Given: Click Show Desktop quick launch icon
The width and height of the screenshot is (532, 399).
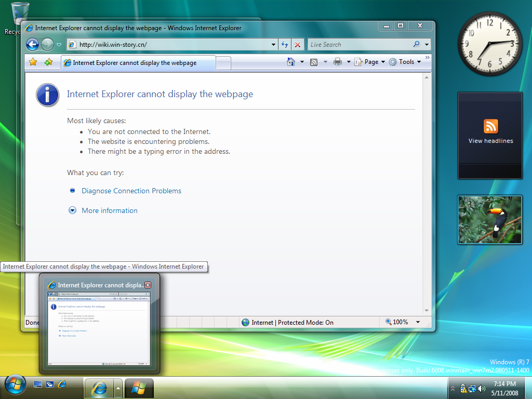Looking at the screenshot, I should pyautogui.click(x=37, y=384).
